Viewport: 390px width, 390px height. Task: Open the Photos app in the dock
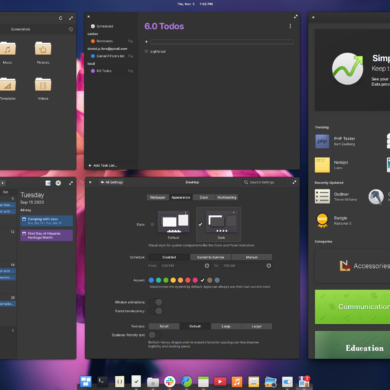click(x=271, y=382)
